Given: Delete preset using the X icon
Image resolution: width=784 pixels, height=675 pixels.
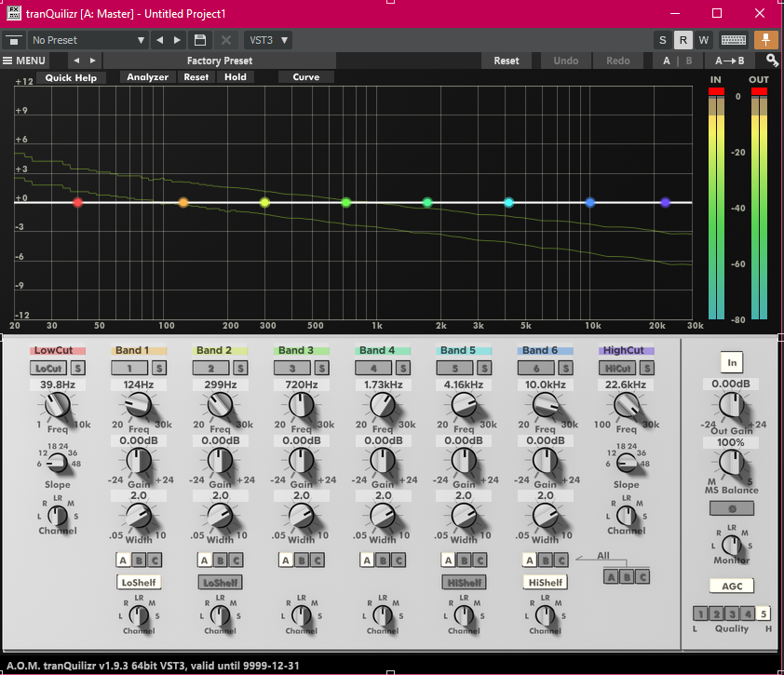Looking at the screenshot, I should [226, 40].
